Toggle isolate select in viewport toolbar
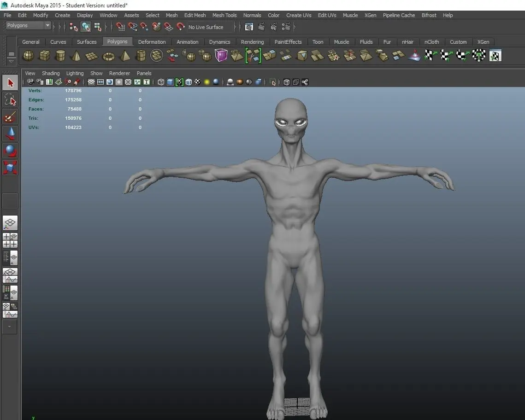Screen dimensions: 525x420 [x=272, y=82]
